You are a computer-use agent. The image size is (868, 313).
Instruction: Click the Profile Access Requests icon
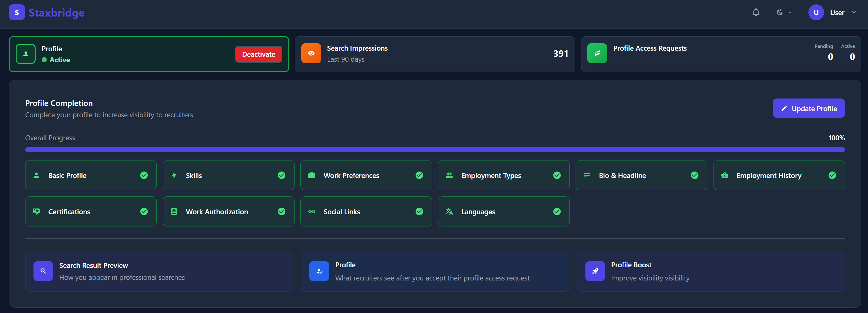click(x=597, y=53)
